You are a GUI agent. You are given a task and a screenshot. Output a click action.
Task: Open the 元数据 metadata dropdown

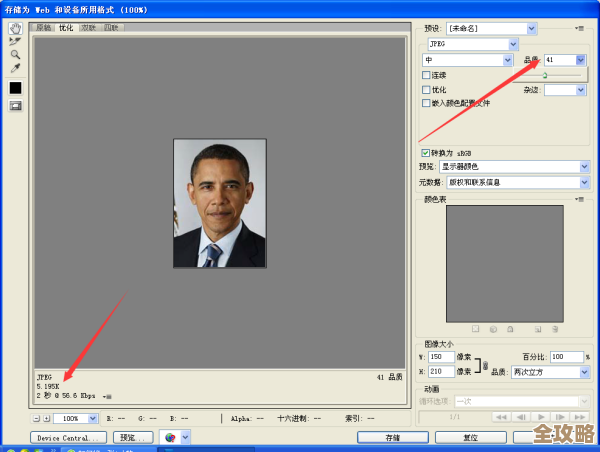click(584, 182)
